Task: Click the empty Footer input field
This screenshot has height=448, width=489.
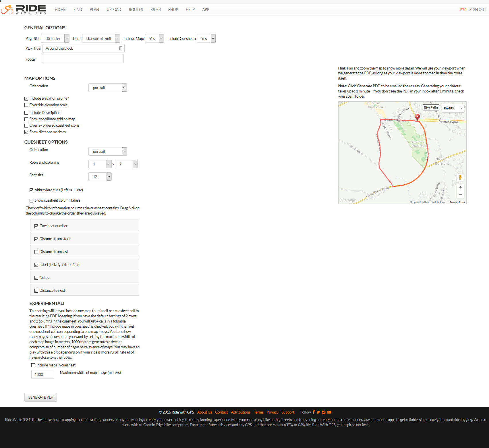Action: click(83, 59)
